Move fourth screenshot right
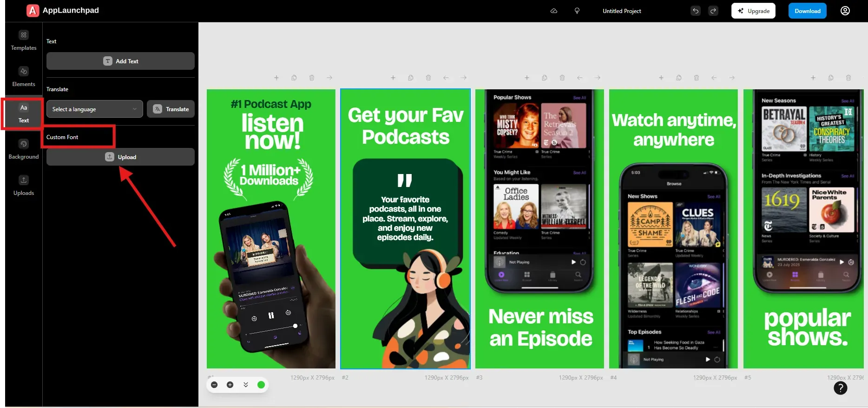 point(732,78)
